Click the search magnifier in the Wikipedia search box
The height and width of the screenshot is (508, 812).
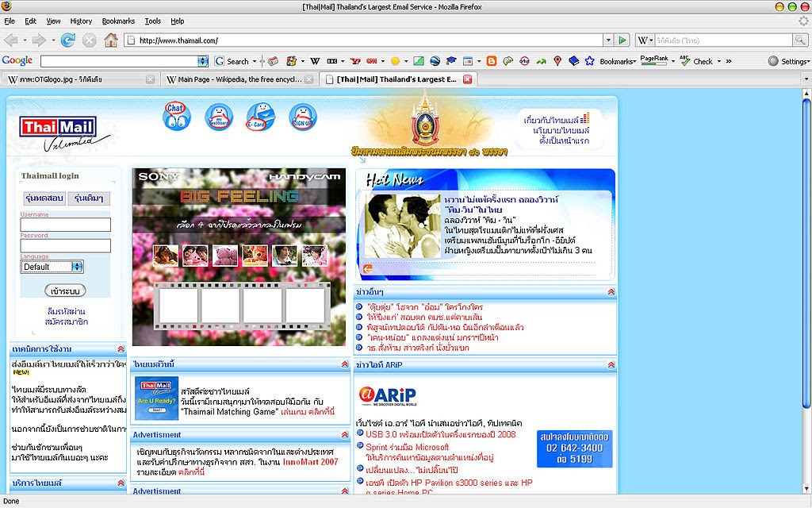click(x=799, y=40)
